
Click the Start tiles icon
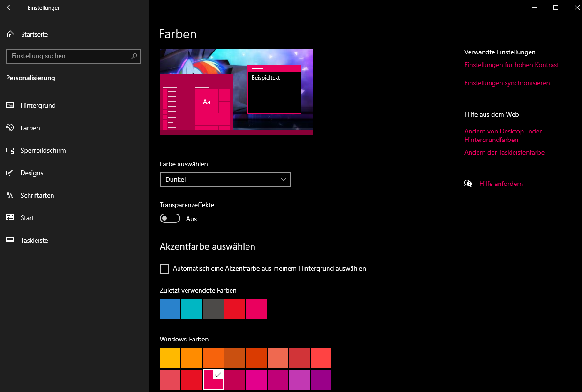coord(10,218)
